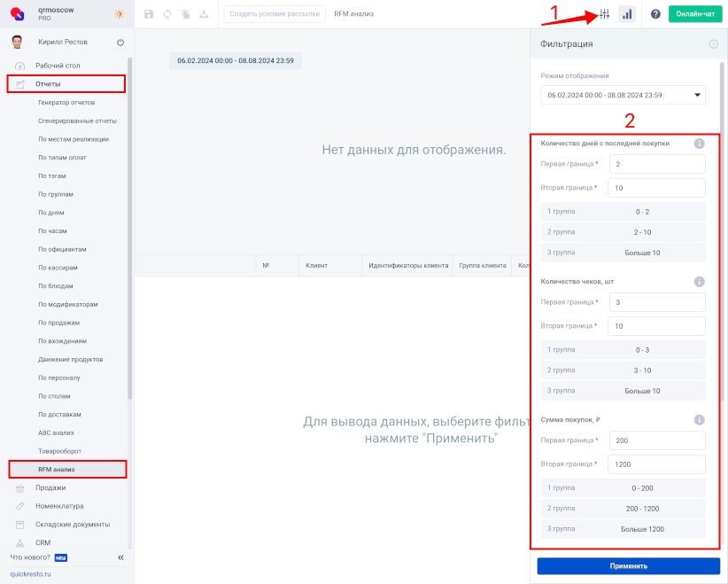Click the copy icon in toolbar
Image resolution: width=728 pixels, height=584 pixels.
(x=186, y=14)
